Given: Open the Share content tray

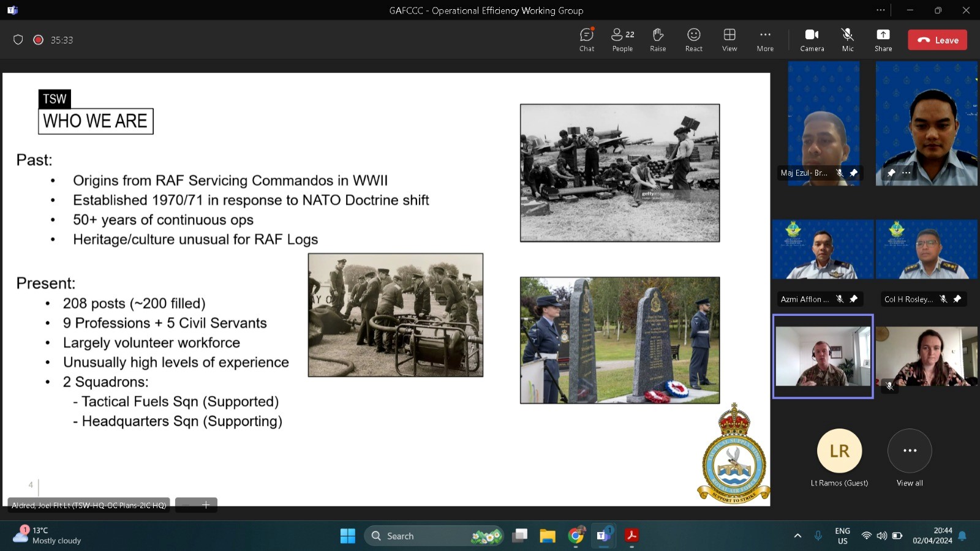Looking at the screenshot, I should 883,40.
